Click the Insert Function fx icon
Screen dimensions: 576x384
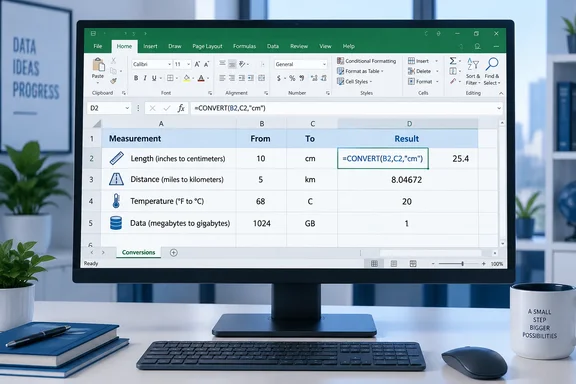(x=181, y=108)
